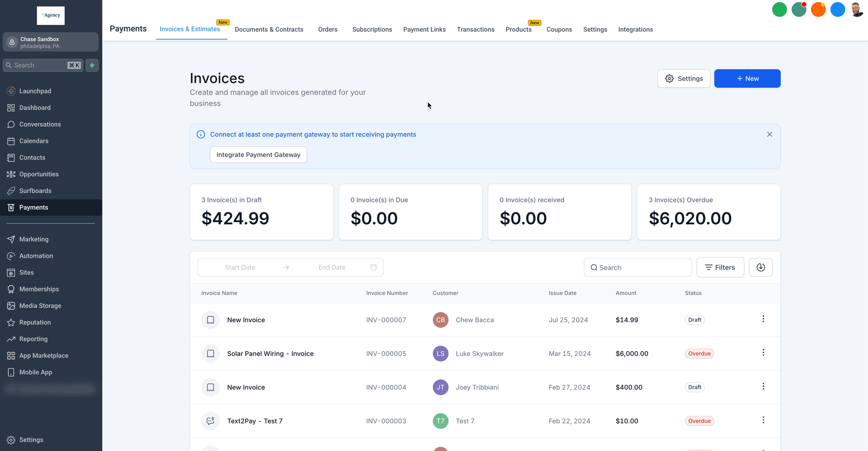Image resolution: width=868 pixels, height=451 pixels.
Task: Create a new invoice with New button
Action: point(747,78)
